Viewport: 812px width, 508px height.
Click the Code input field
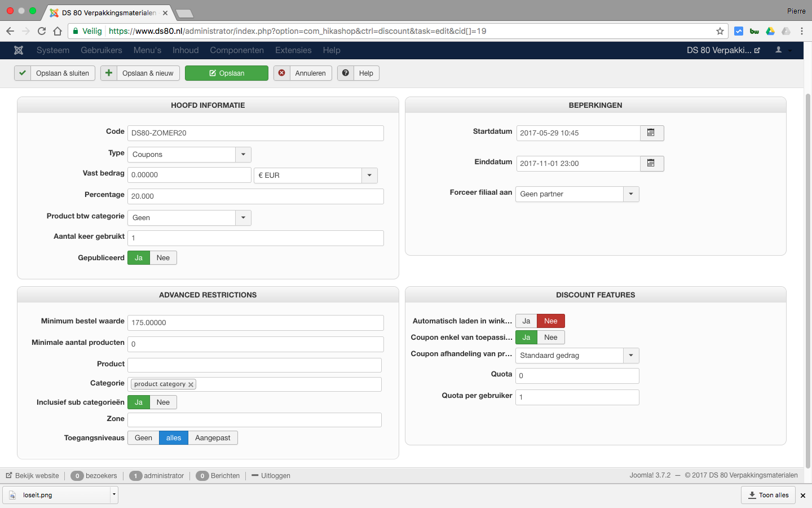pyautogui.click(x=255, y=133)
